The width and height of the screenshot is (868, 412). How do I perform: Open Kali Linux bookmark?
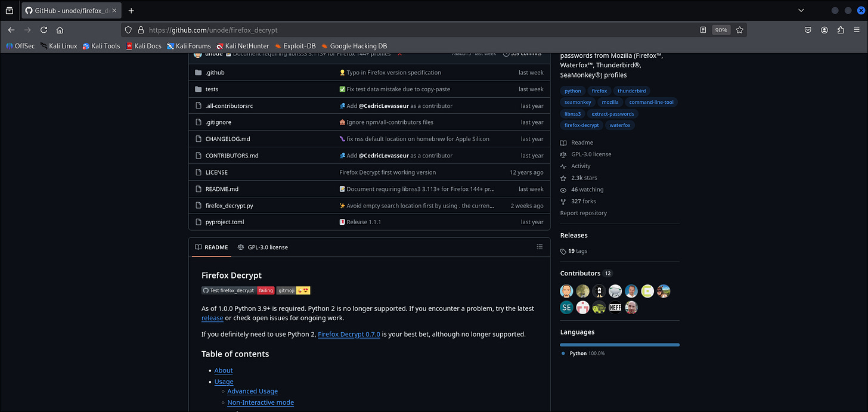pyautogui.click(x=58, y=46)
